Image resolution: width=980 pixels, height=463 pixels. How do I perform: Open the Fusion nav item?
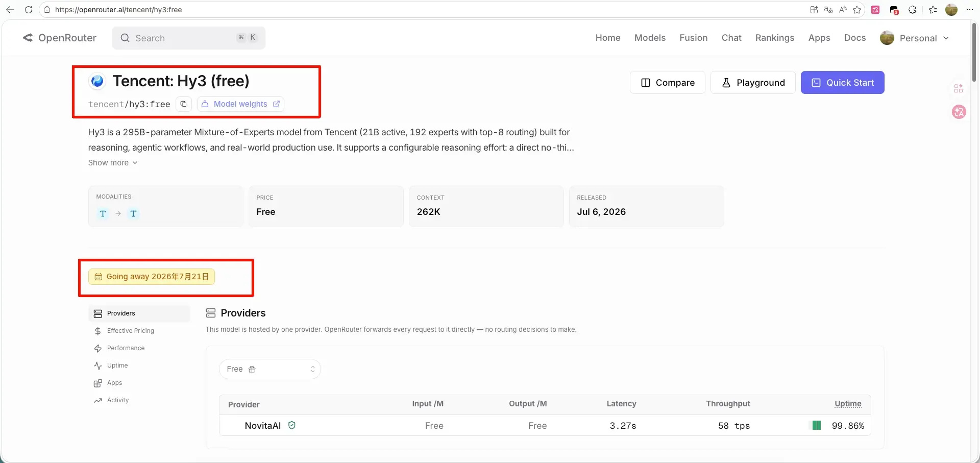(694, 38)
